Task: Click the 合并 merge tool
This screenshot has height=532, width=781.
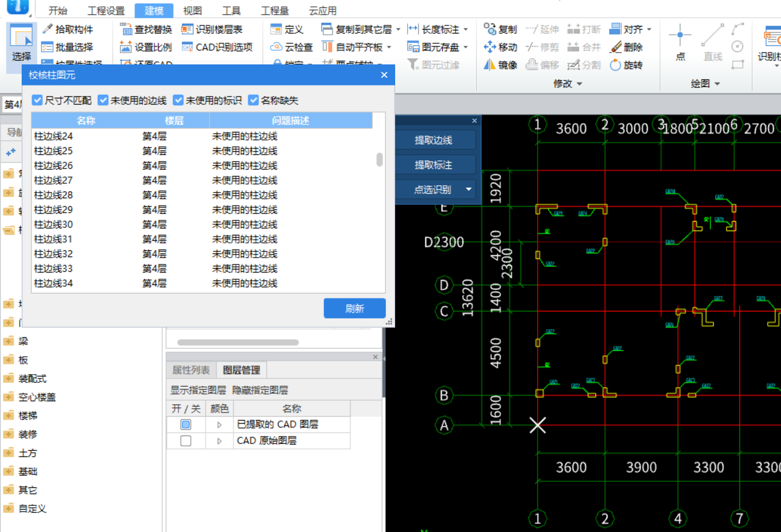Action: coord(584,47)
